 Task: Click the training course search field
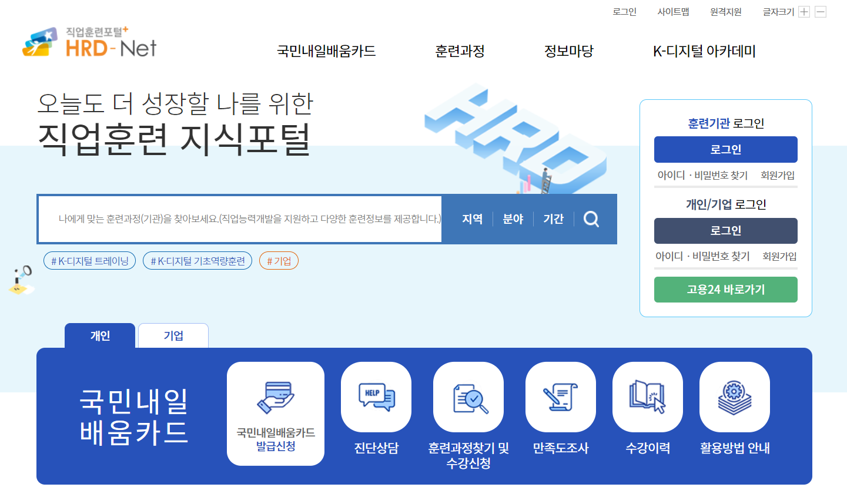(x=240, y=219)
